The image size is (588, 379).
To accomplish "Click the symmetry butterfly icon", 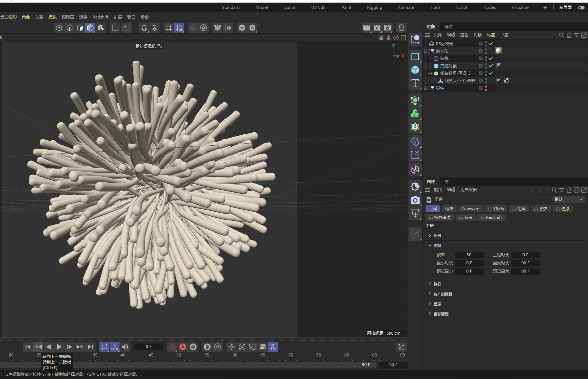I will click(218, 28).
